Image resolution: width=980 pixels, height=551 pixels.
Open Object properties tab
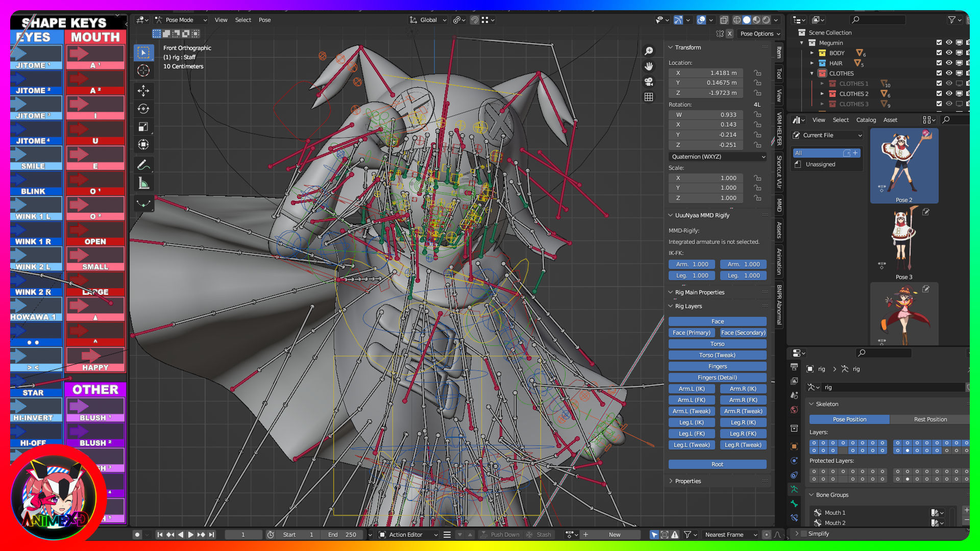tap(794, 446)
